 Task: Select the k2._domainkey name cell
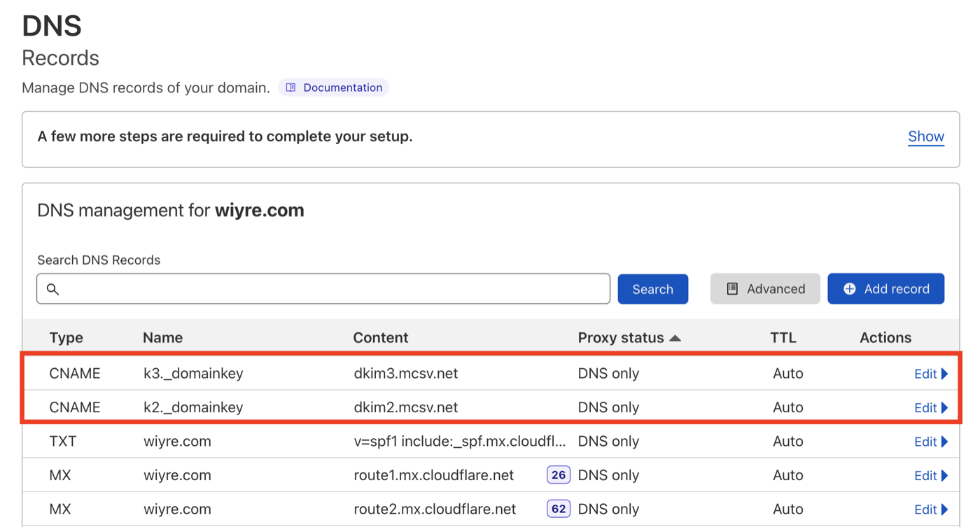click(193, 407)
